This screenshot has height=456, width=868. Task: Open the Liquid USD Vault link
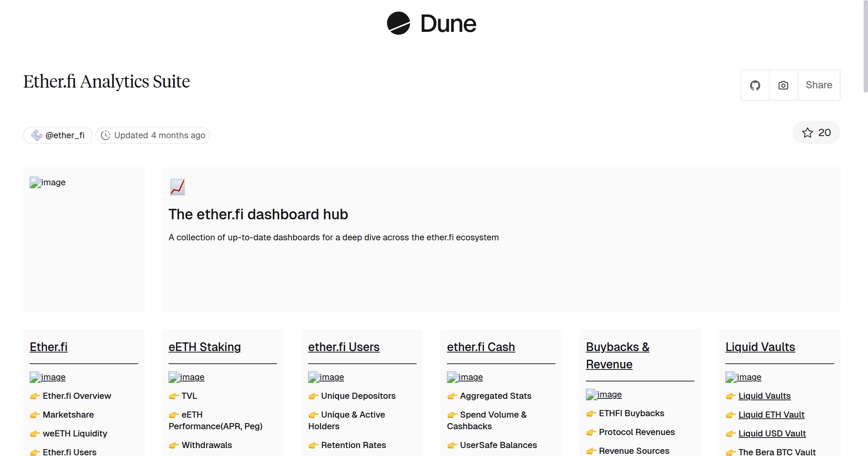point(772,433)
